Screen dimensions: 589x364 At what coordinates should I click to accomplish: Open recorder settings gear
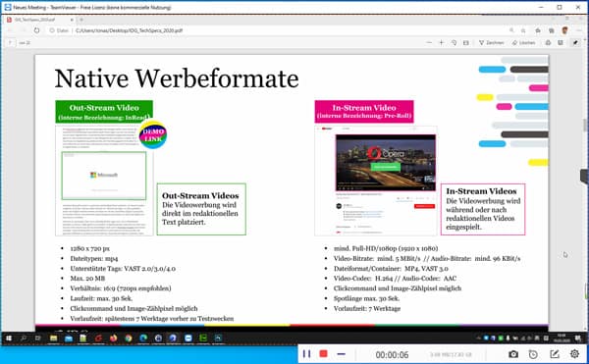[x=574, y=354]
